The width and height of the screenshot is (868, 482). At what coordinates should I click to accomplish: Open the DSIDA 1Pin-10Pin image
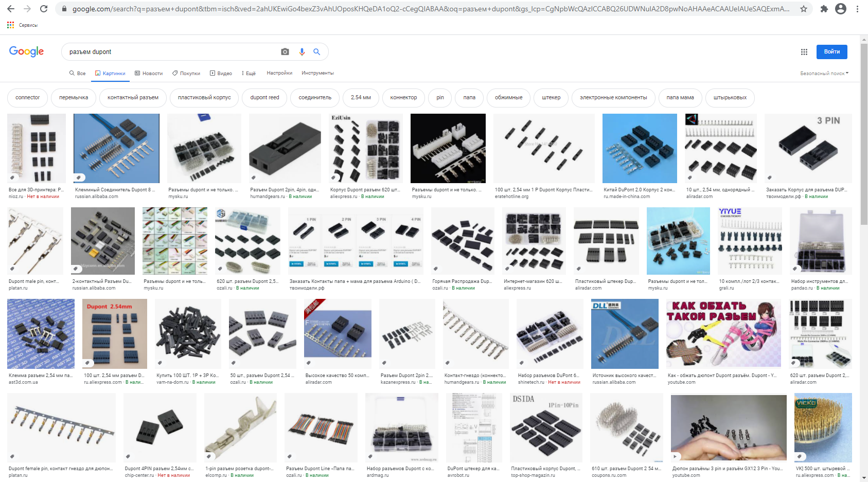tap(546, 427)
